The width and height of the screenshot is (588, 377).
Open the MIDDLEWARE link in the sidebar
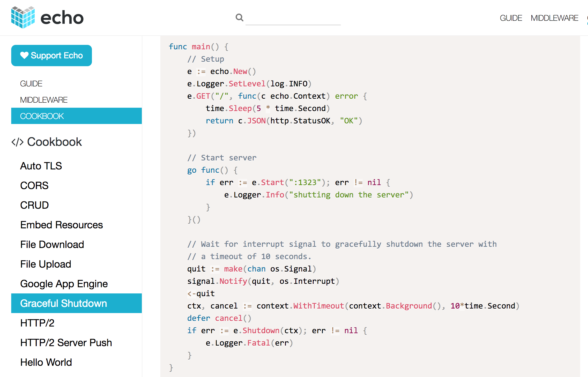(x=44, y=100)
